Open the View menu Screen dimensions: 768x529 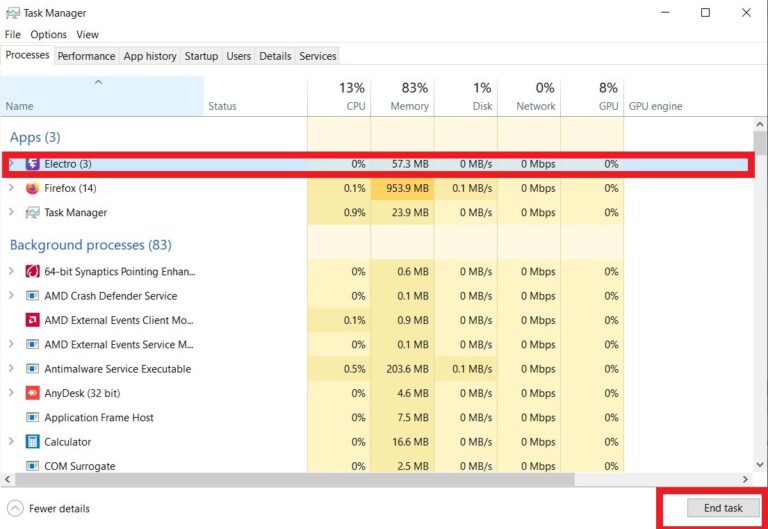87,35
